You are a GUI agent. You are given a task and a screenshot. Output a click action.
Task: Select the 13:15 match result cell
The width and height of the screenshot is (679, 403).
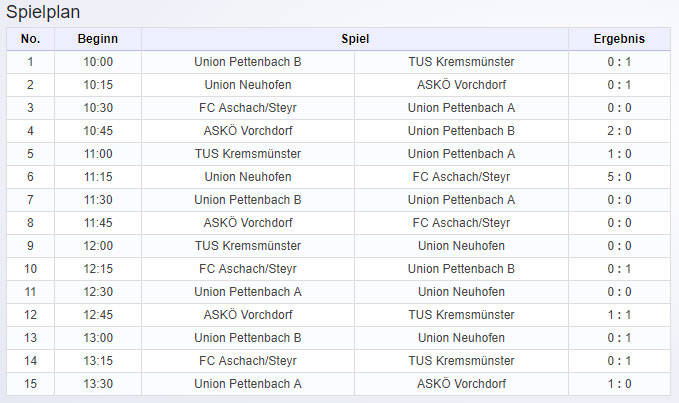pos(619,361)
